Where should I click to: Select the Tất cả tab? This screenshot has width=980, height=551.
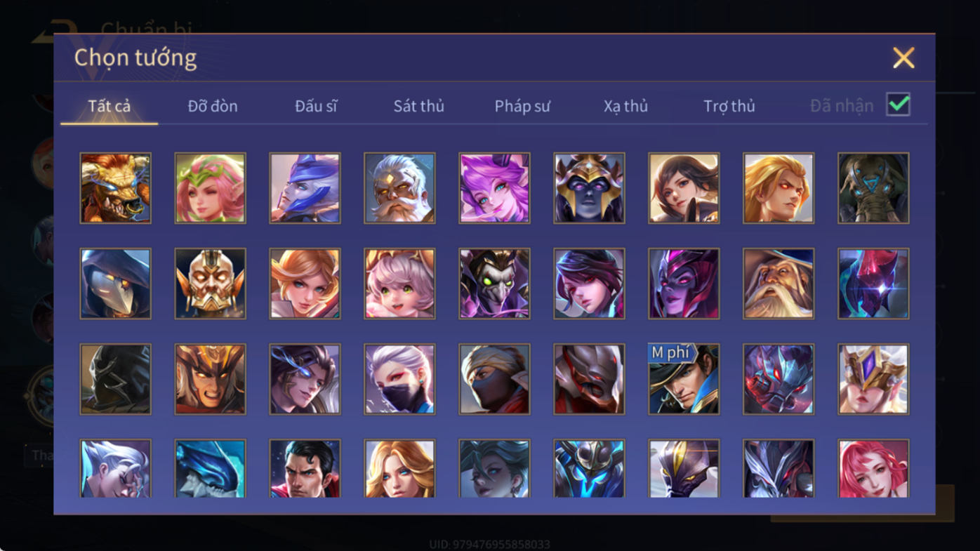110,106
